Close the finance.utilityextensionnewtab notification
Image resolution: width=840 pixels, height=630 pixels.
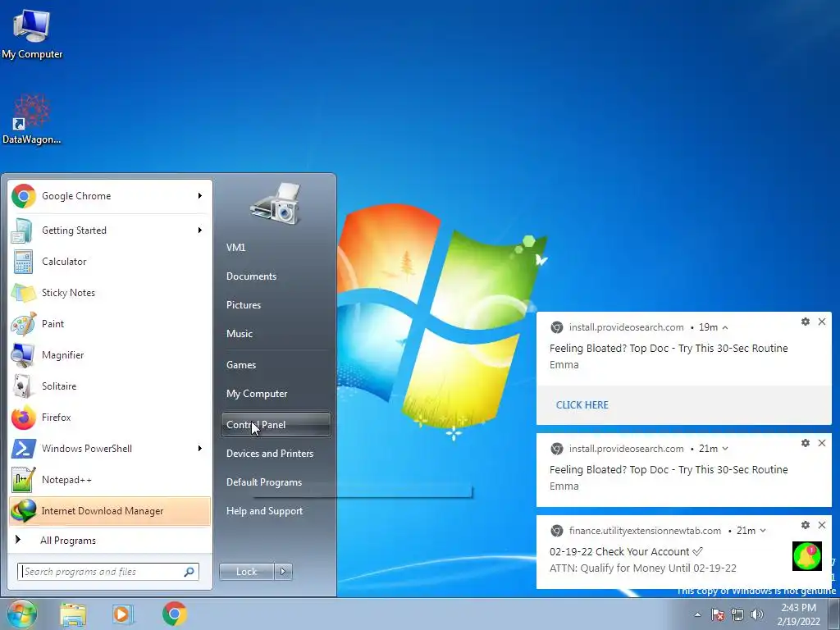click(x=822, y=525)
